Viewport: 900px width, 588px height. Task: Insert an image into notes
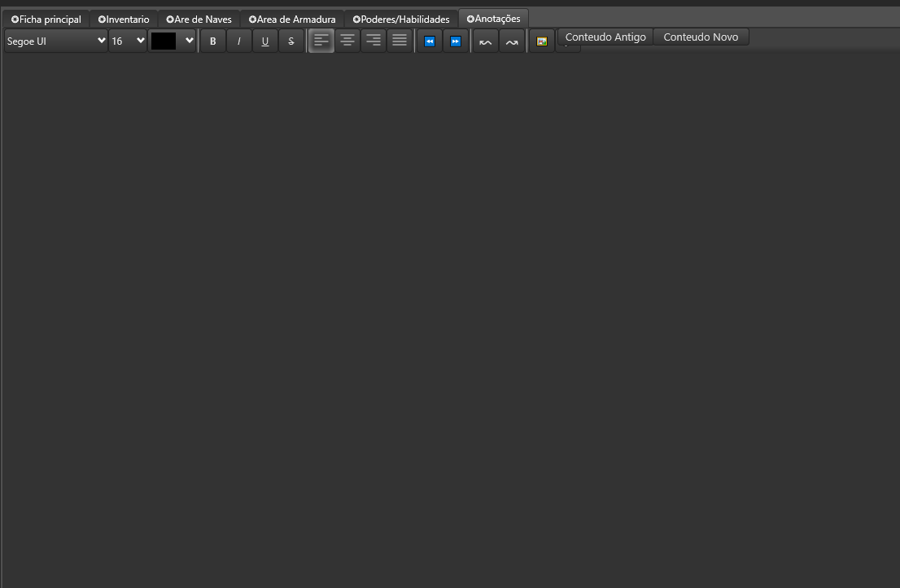542,41
